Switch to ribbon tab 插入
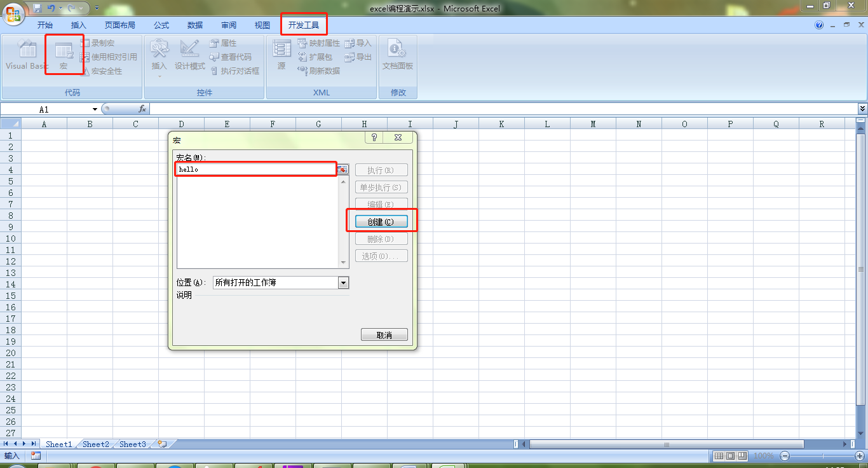 [79, 25]
